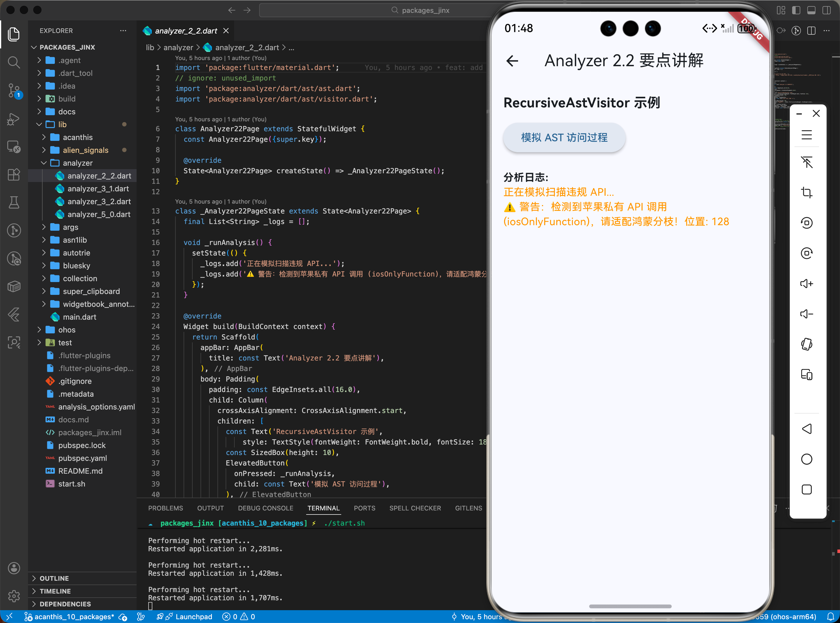Toggle secondary side bar layout icon
This screenshot has width=840, height=623.
[x=826, y=10]
